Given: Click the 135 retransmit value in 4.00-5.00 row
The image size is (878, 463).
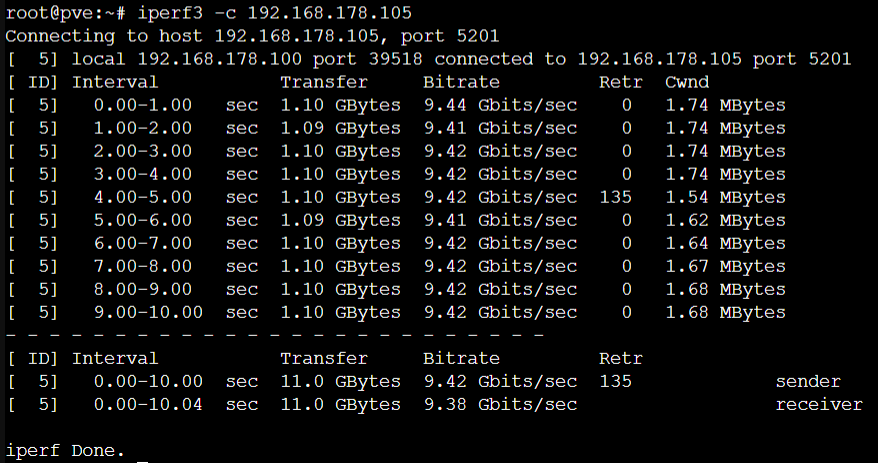Looking at the screenshot, I should pos(615,197).
